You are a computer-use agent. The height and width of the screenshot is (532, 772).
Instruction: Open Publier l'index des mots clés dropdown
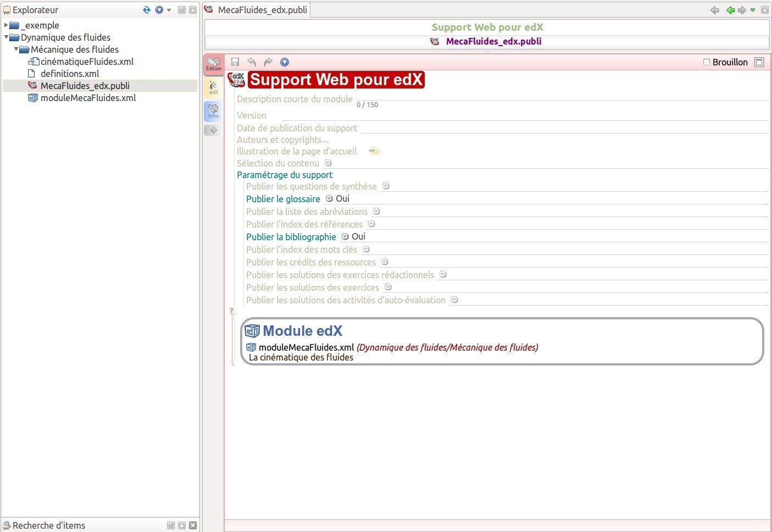click(366, 250)
